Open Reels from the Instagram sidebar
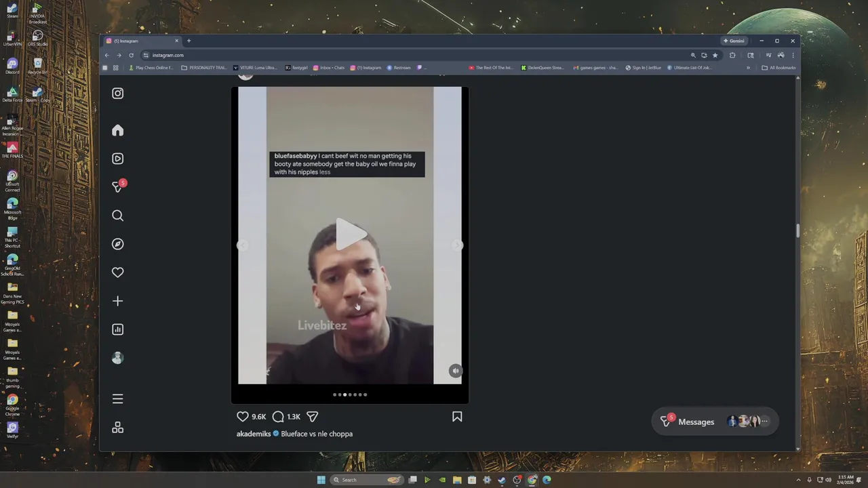 [117, 159]
